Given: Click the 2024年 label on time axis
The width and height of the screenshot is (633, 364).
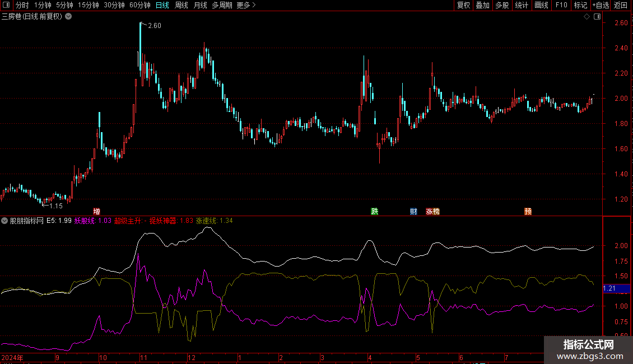Looking at the screenshot, I should coord(12,357).
